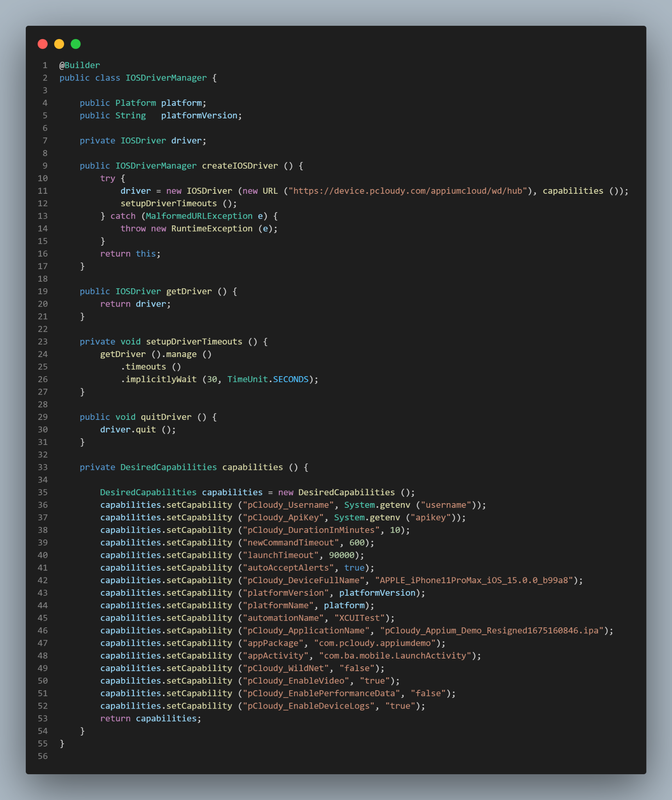Click TimeUnit.SECONDS constant
This screenshot has width=672, height=800.
click(x=268, y=379)
